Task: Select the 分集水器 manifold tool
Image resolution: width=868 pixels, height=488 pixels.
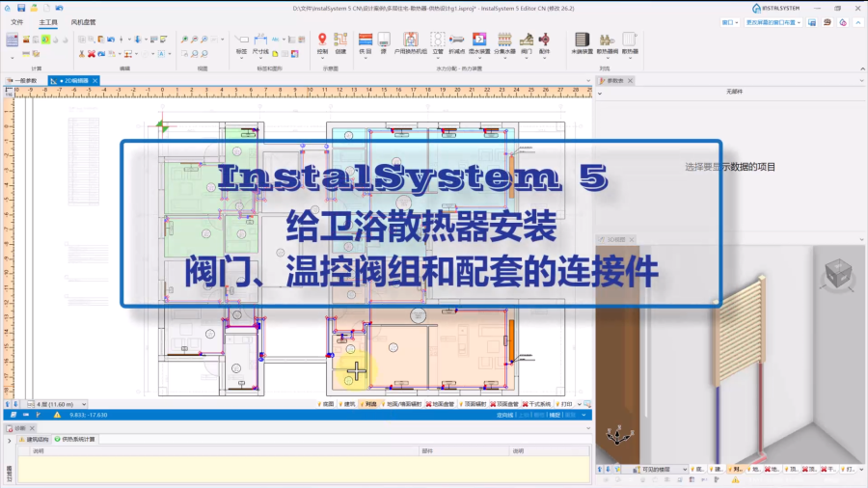Action: [504, 43]
